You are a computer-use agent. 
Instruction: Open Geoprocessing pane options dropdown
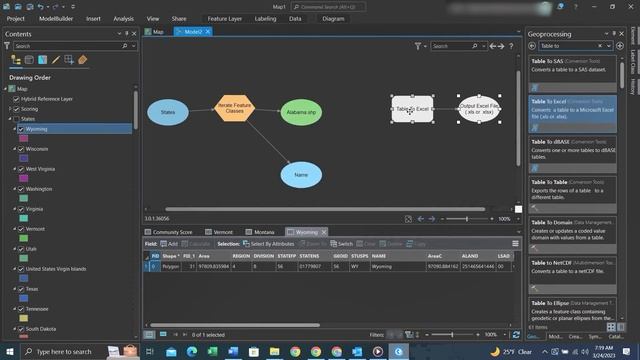607,33
